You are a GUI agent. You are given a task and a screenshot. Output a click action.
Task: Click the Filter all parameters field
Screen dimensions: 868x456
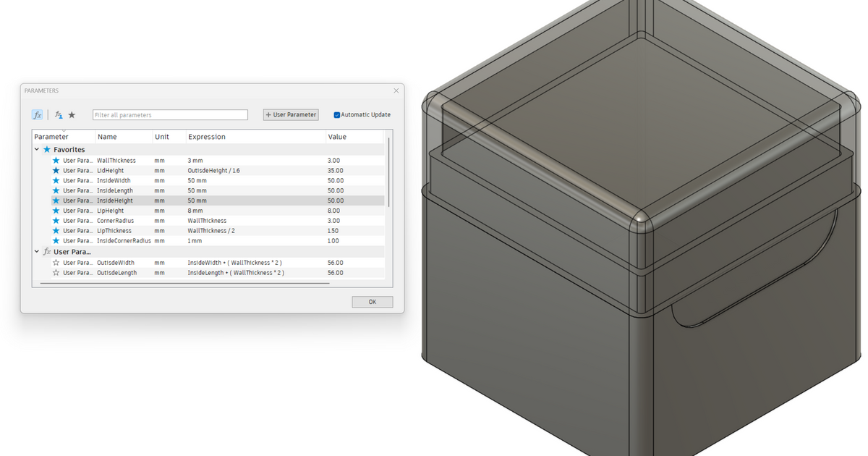pos(170,114)
